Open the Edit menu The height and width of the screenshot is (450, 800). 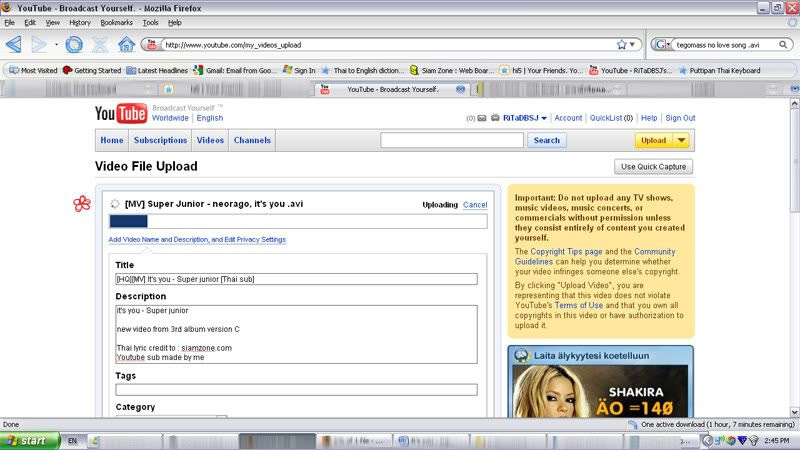[x=30, y=22]
